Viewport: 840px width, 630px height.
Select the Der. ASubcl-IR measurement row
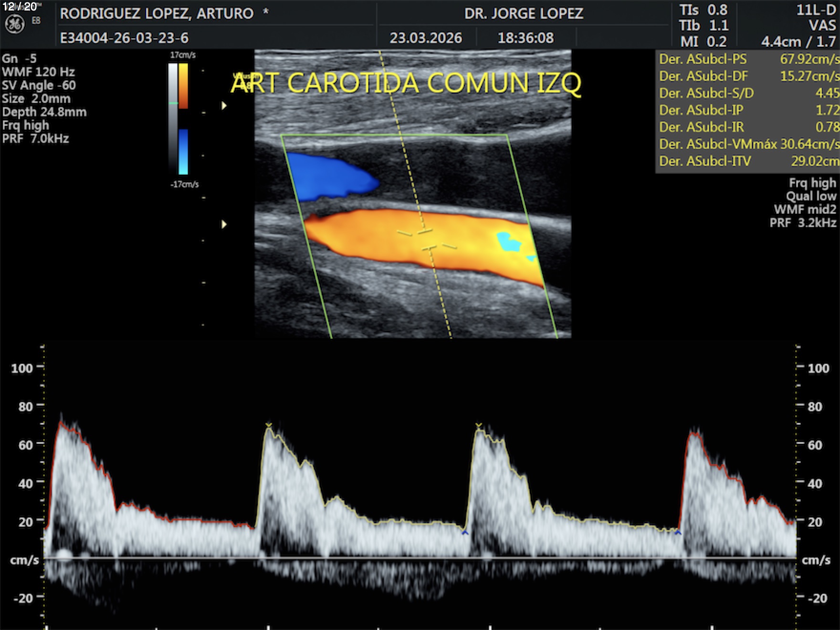pyautogui.click(x=748, y=127)
